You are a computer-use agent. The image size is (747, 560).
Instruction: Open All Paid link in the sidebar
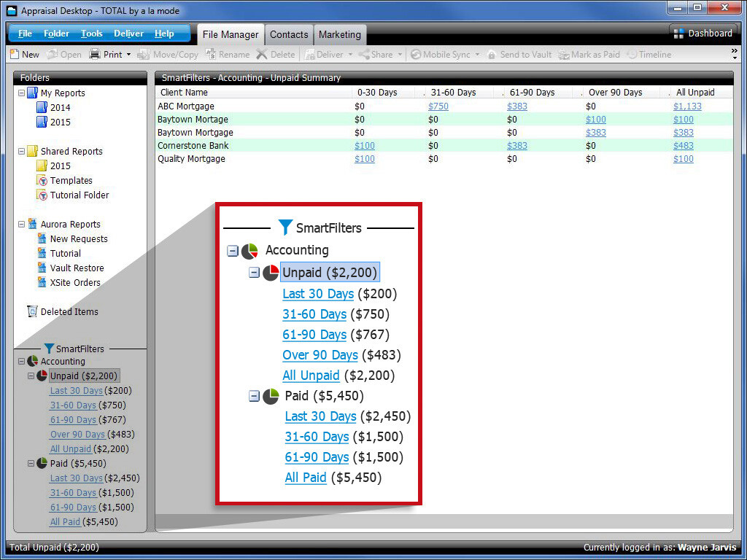coord(65,521)
